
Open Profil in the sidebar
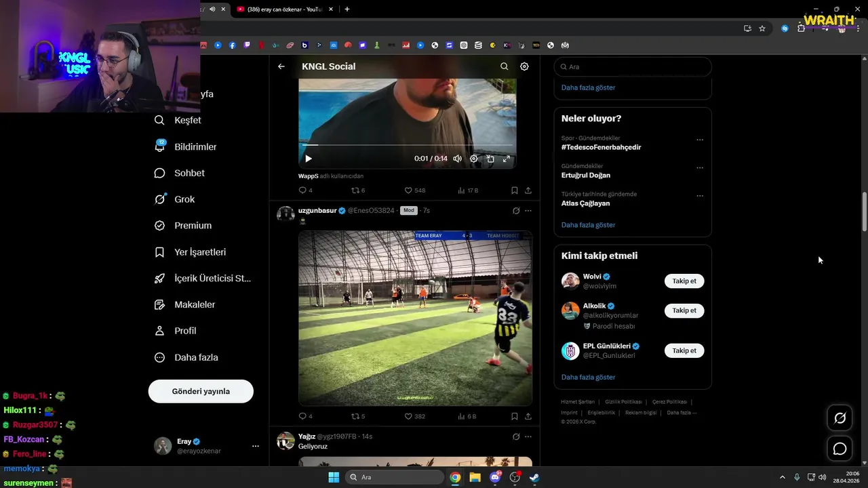[176, 331]
